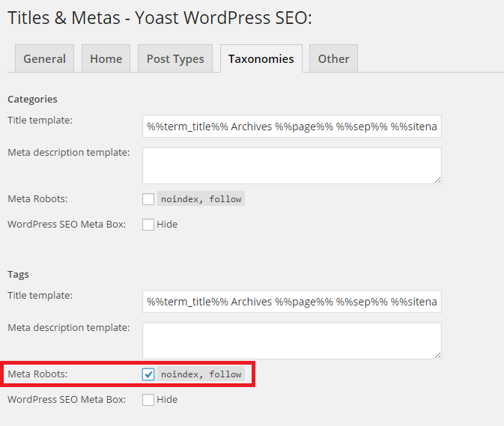Click the Hide label under Categories
Image resolution: width=504 pixels, height=426 pixels.
pos(167,225)
